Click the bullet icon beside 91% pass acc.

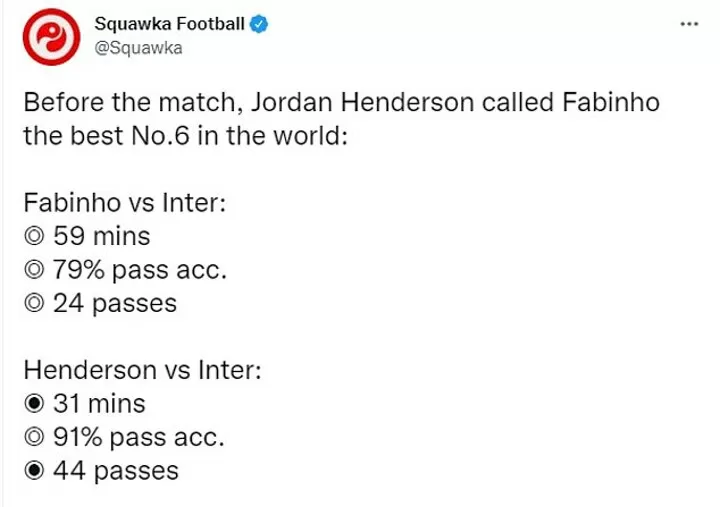[x=33, y=438]
